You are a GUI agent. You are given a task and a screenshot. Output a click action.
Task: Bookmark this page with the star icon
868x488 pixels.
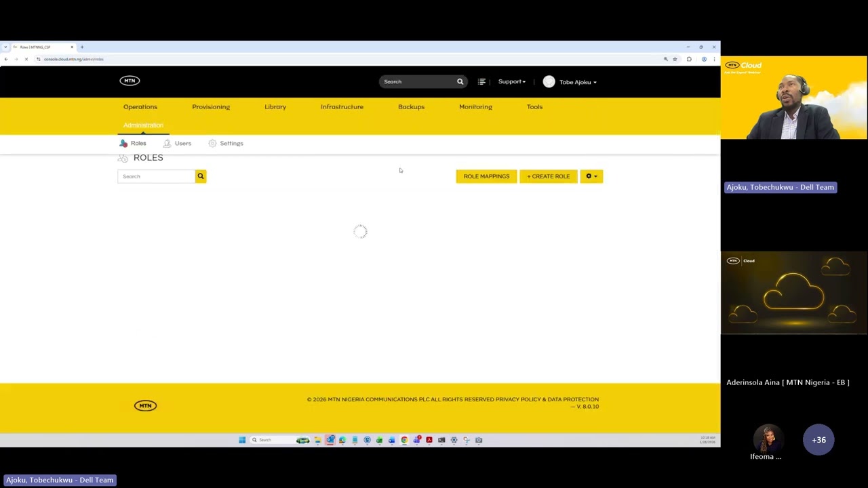point(675,59)
